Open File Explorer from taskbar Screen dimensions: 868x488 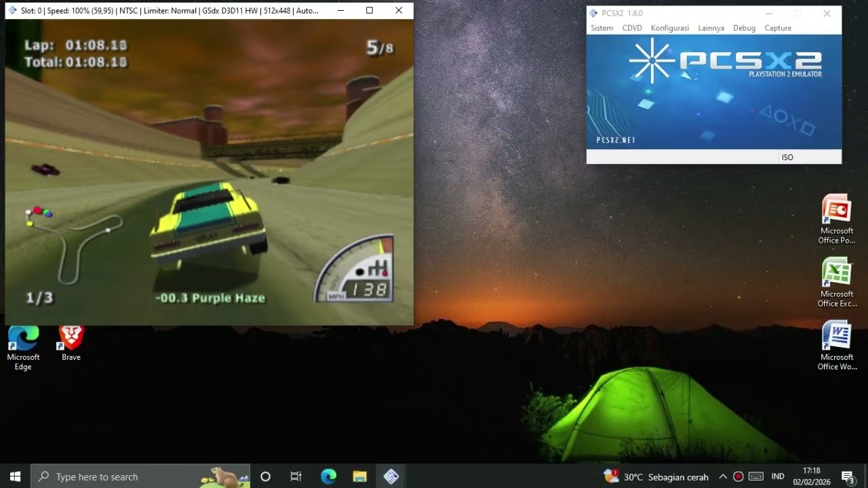click(x=359, y=476)
